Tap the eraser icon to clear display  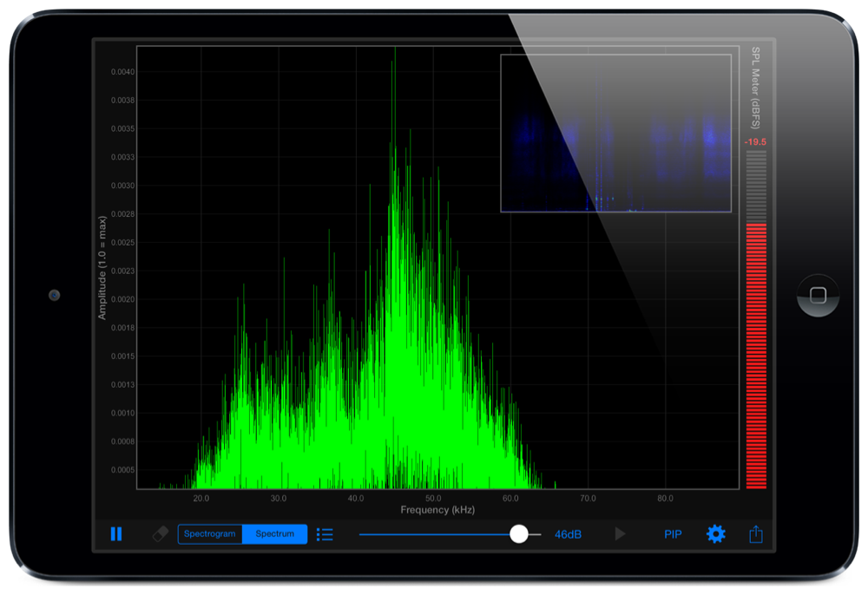coord(159,534)
